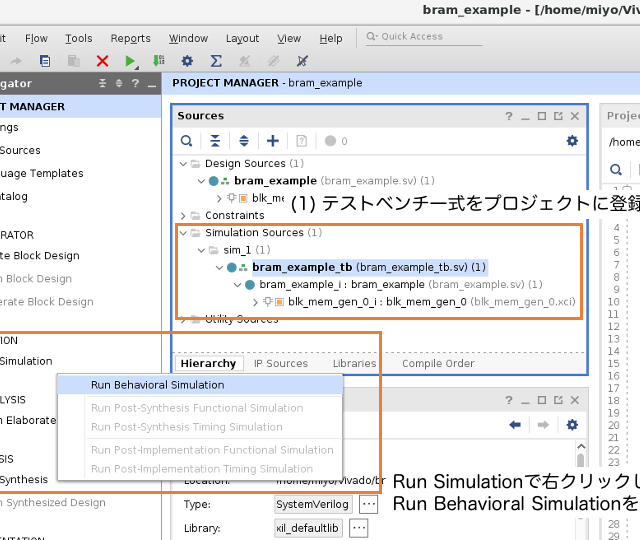Expand the Constraints folder

[183, 216]
